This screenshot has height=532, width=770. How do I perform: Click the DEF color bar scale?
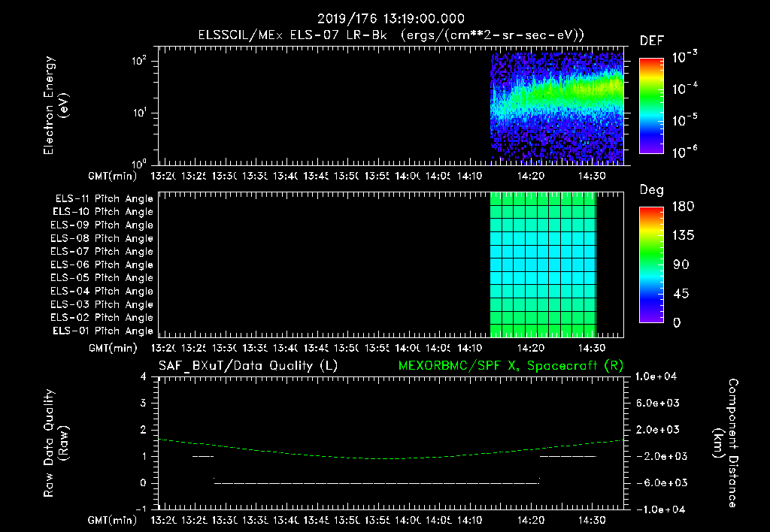pos(651,106)
